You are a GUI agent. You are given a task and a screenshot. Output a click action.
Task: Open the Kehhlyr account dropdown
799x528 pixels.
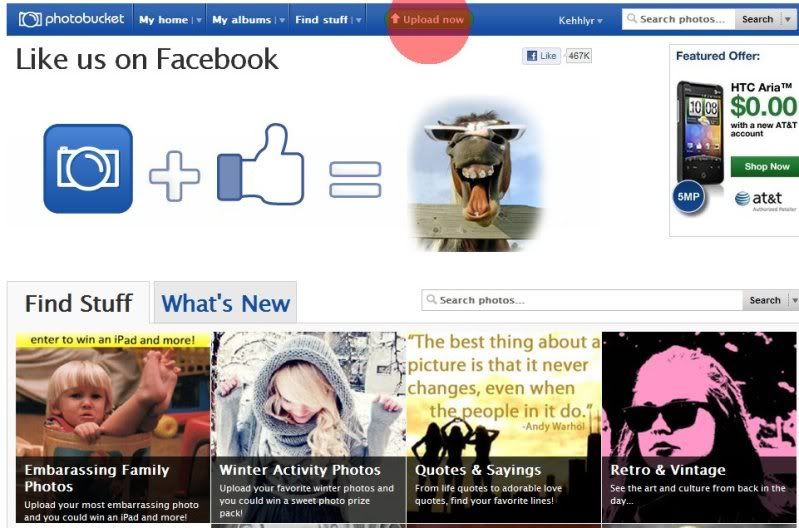pyautogui.click(x=580, y=20)
